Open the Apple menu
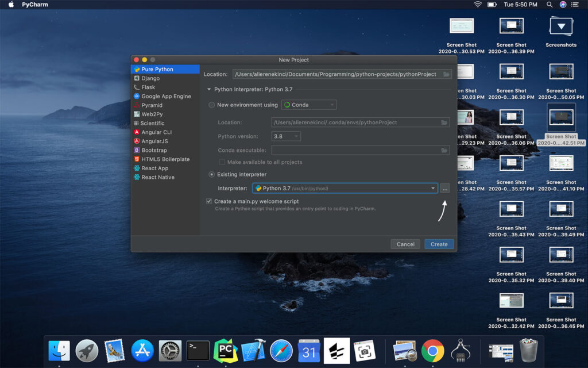588x368 pixels. click(x=11, y=5)
